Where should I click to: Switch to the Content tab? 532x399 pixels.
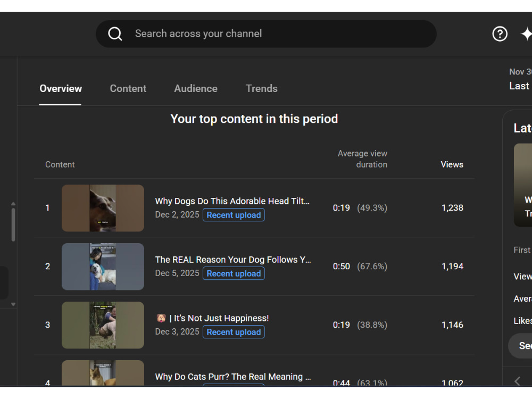(128, 88)
